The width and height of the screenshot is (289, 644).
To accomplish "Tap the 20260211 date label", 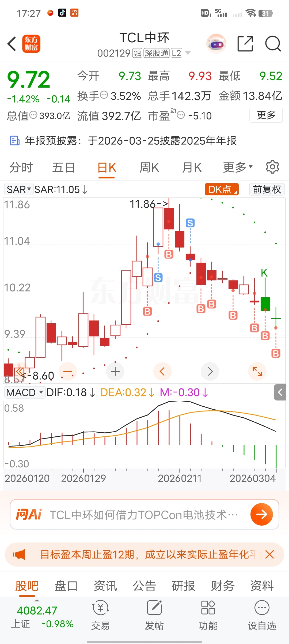I will tap(180, 478).
